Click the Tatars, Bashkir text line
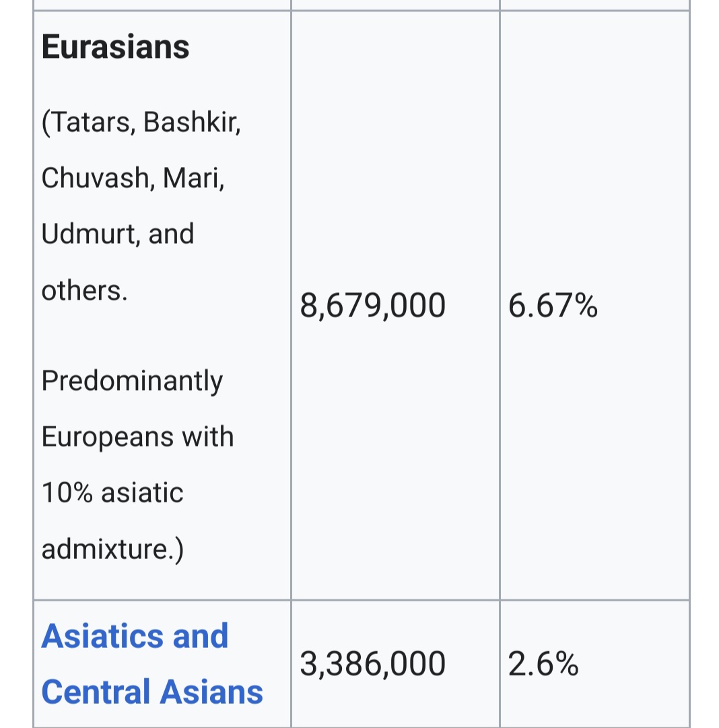719x728 pixels. (141, 123)
